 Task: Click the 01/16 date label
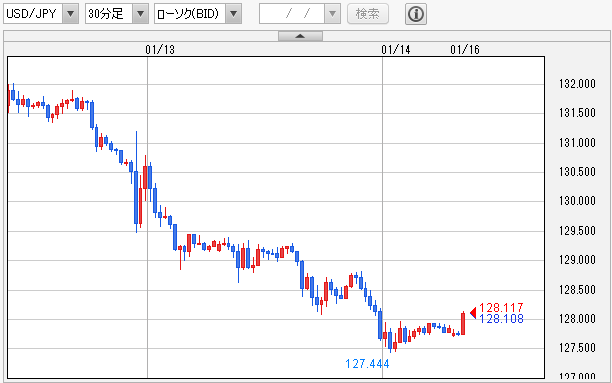[465, 50]
